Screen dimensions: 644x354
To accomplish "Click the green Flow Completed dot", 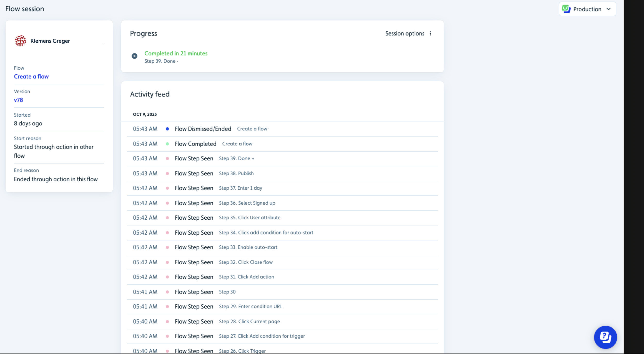I will 167,144.
